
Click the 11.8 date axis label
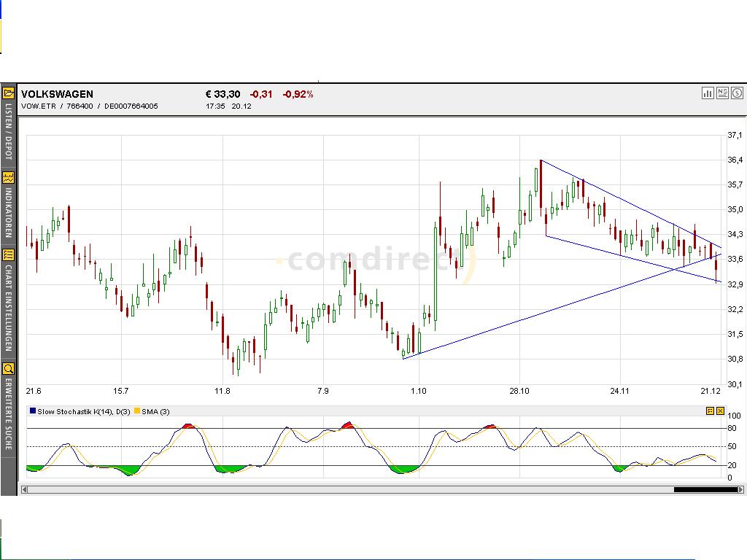pos(222,391)
